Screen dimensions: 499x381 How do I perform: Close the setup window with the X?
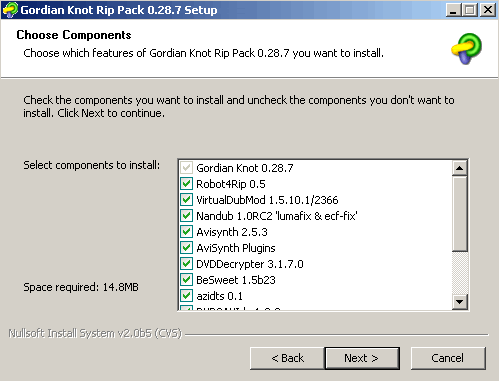[488, 10]
